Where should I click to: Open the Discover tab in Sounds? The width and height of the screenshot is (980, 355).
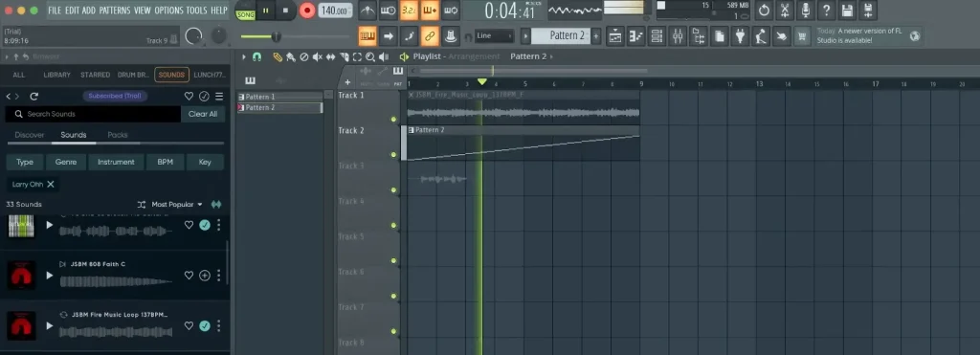pos(30,134)
